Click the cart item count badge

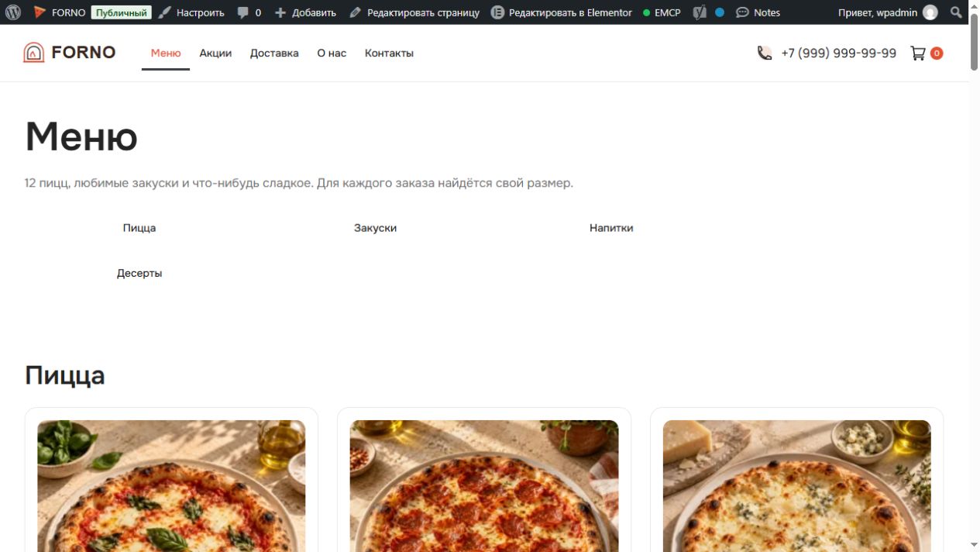937,53
